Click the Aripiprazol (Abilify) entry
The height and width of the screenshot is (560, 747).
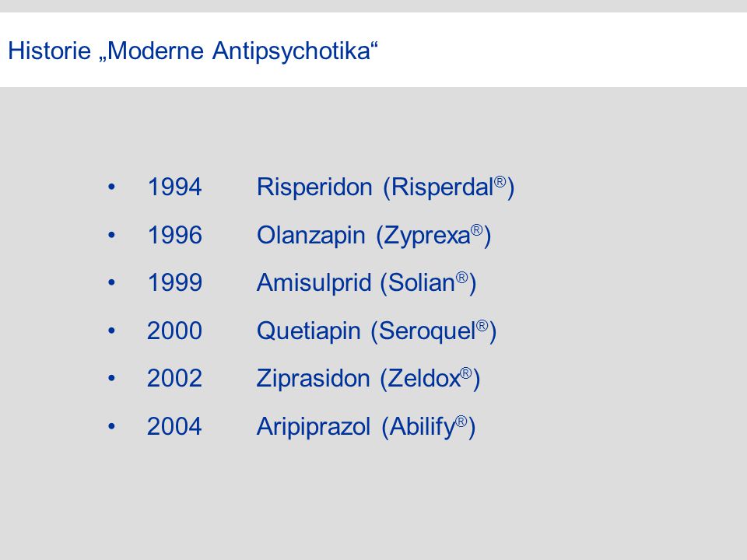366,427
